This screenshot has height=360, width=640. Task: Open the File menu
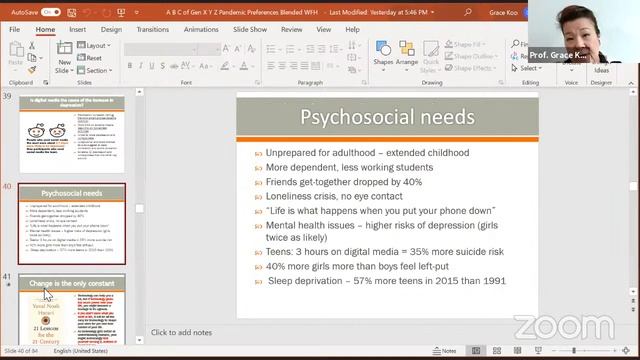coord(14,29)
